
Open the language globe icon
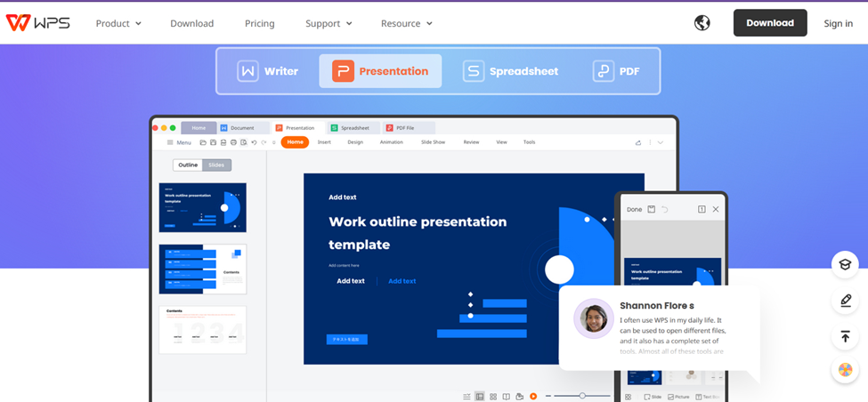point(702,22)
